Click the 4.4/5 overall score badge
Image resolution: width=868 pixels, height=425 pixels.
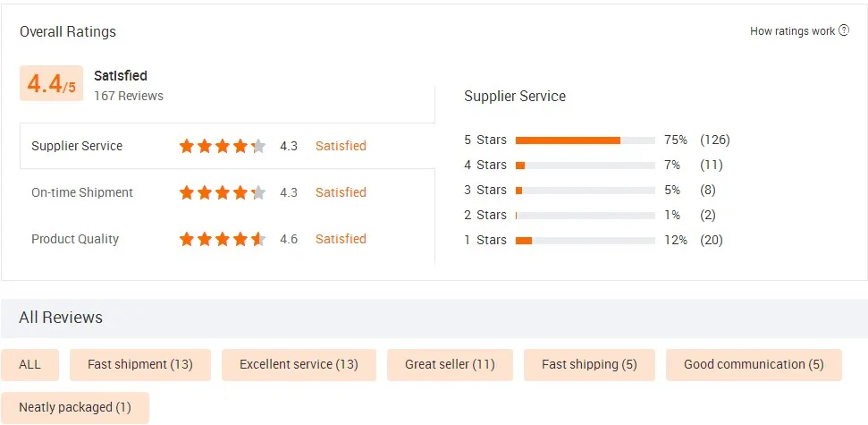coord(51,83)
